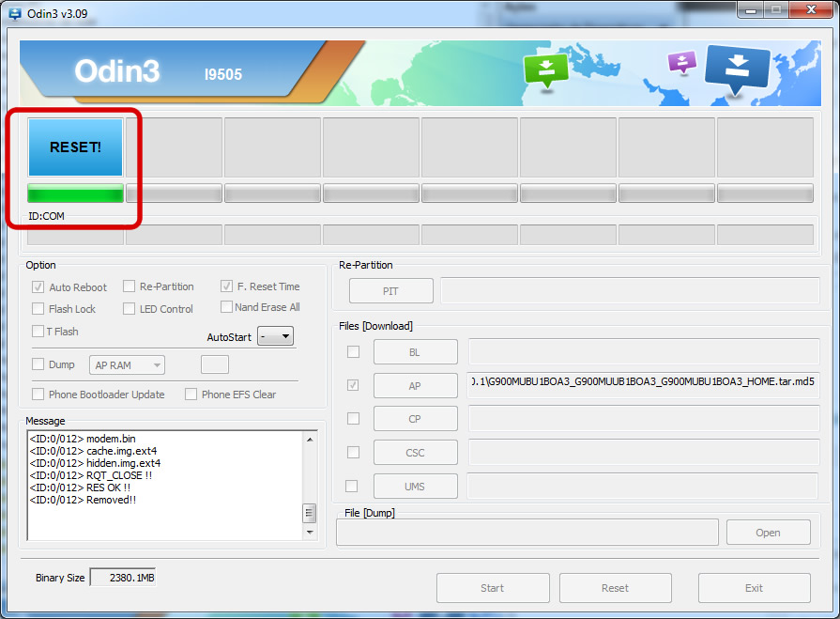840x619 pixels.
Task: Tick the CSC file checkbox
Action: (x=353, y=453)
